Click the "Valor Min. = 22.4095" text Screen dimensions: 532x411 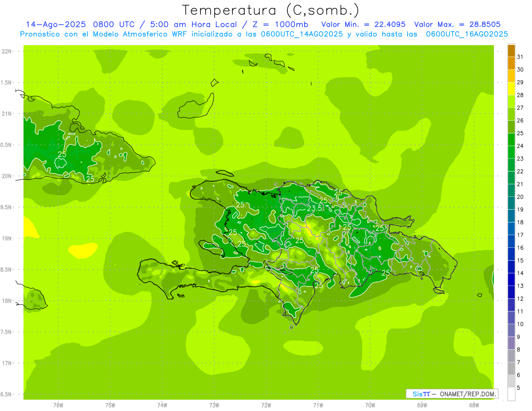(363, 24)
